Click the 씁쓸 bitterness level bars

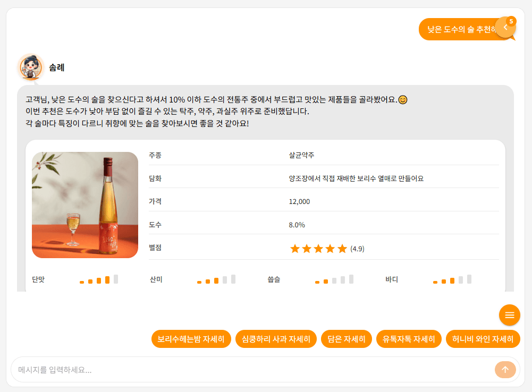[334, 279]
